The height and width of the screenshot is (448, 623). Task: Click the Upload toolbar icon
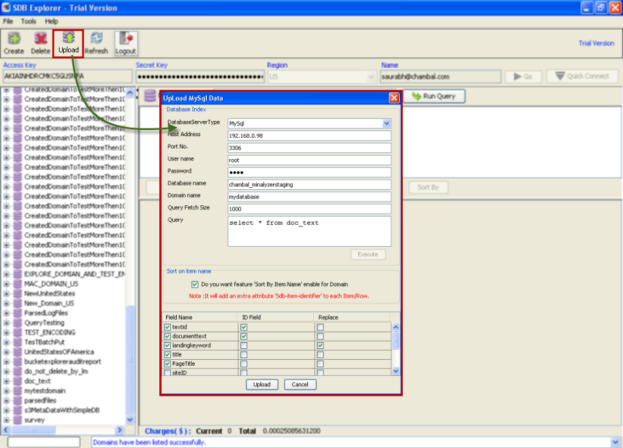coord(68,43)
